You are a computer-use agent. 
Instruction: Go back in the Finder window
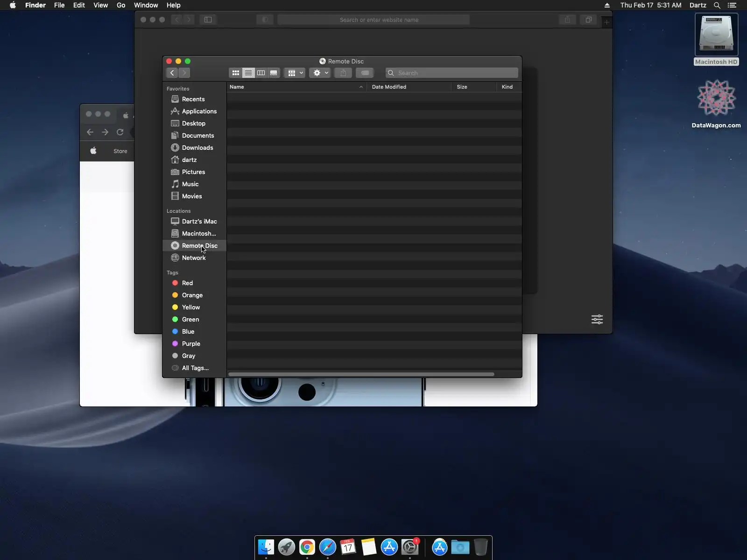172,73
